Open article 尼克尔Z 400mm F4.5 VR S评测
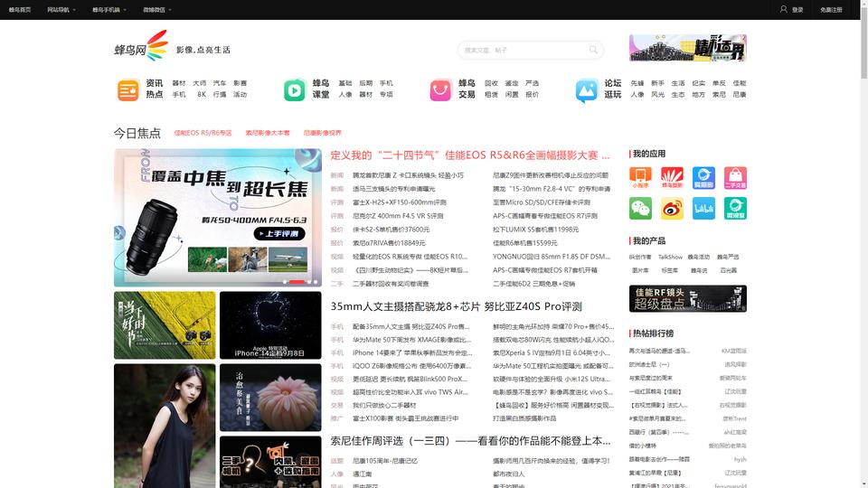This screenshot has width=868, height=488. (x=398, y=216)
